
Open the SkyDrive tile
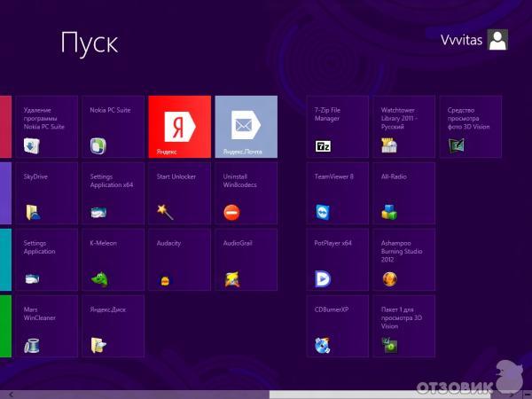[x=46, y=193]
